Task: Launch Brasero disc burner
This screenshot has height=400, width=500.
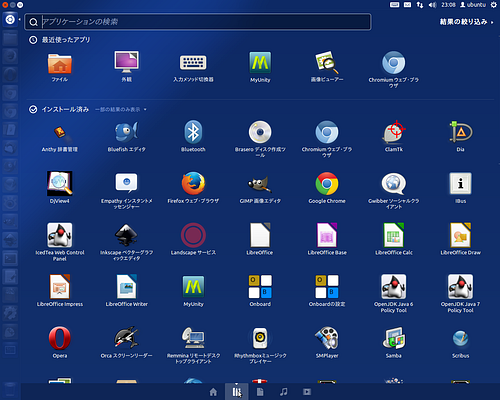Action: pos(260,132)
